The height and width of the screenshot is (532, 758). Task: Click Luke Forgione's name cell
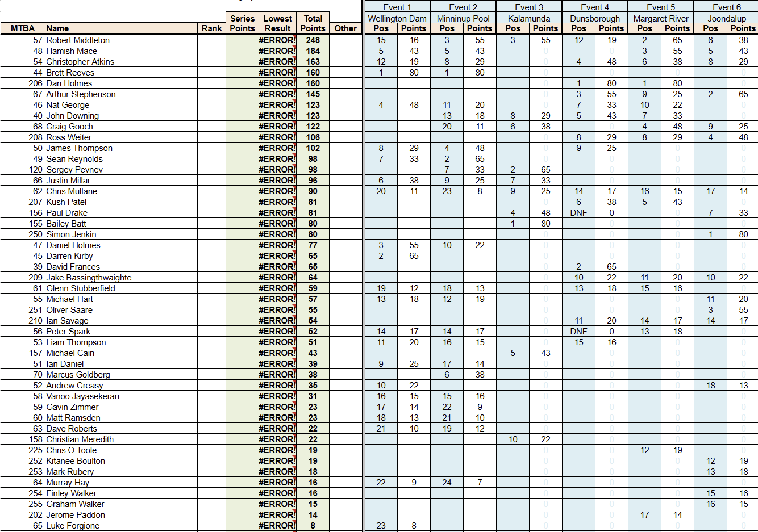(73, 526)
